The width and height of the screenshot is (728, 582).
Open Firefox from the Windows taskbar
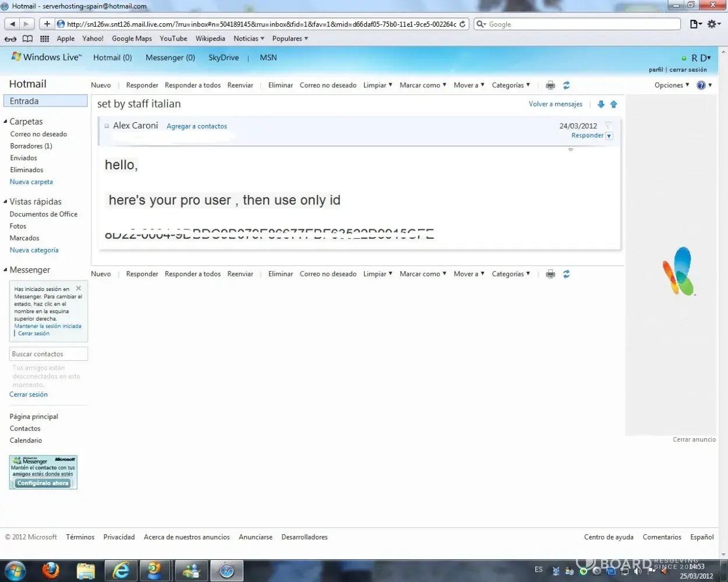(51, 570)
